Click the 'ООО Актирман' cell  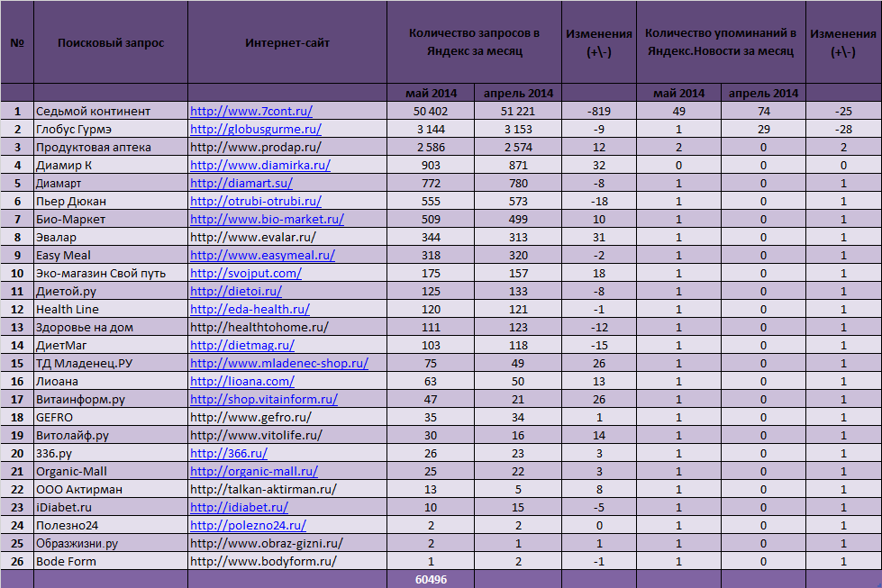pos(111,489)
